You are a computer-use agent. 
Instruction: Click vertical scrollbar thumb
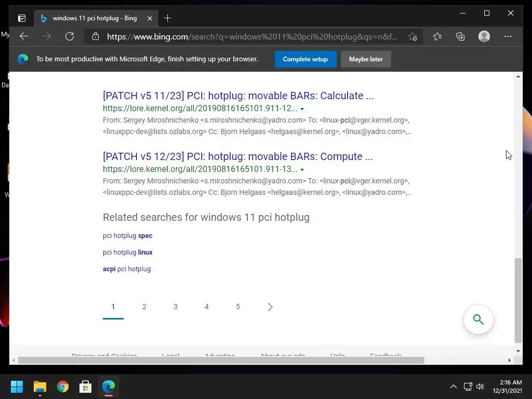pyautogui.click(x=518, y=300)
